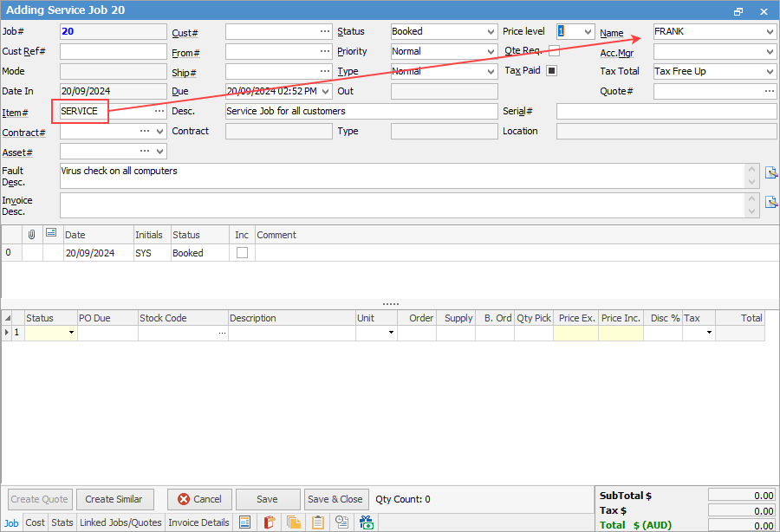Switch to the Cost tab
The image size is (780, 532).
coord(36,522)
